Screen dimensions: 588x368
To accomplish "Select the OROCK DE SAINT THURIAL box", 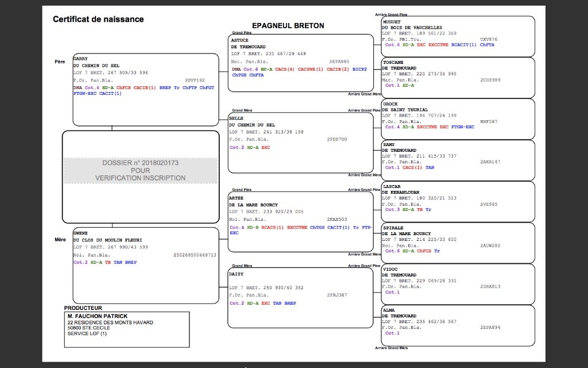I will pyautogui.click(x=458, y=119).
